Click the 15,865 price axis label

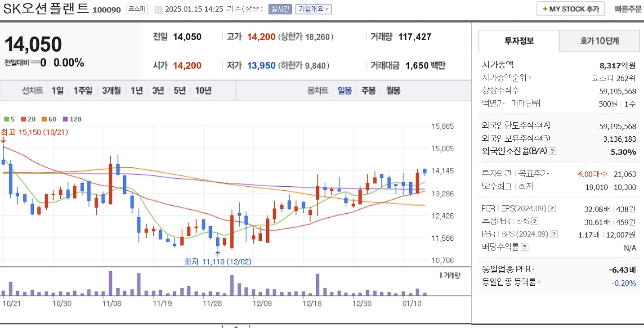443,126
